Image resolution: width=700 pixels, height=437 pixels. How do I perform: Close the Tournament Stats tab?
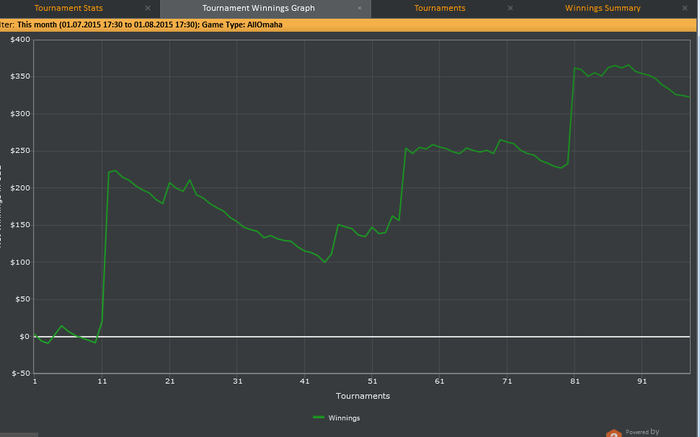click(x=148, y=8)
